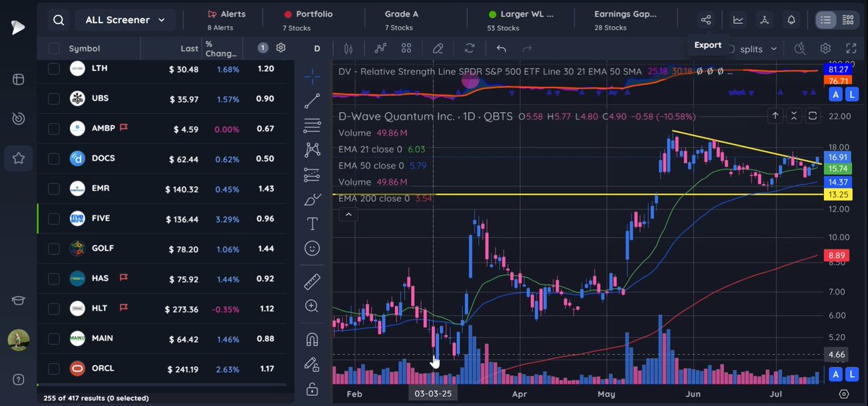Select the trend line drawing tool

point(312,101)
